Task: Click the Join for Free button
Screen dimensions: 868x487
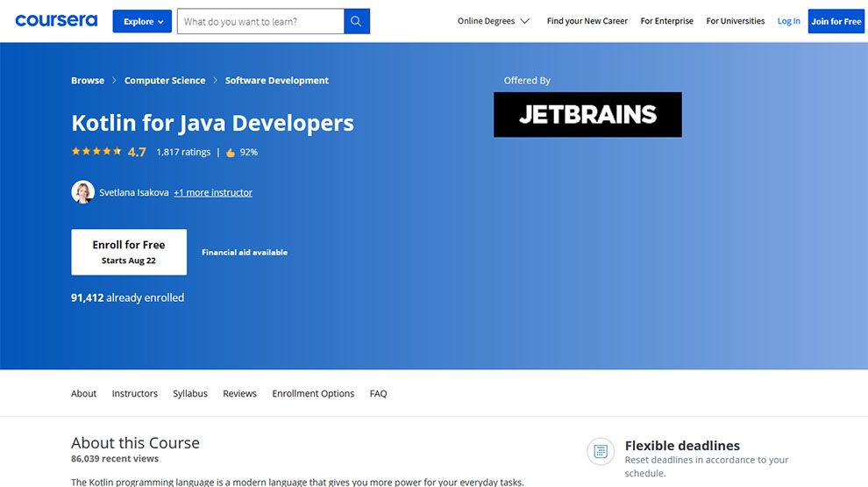Action: 836,21
